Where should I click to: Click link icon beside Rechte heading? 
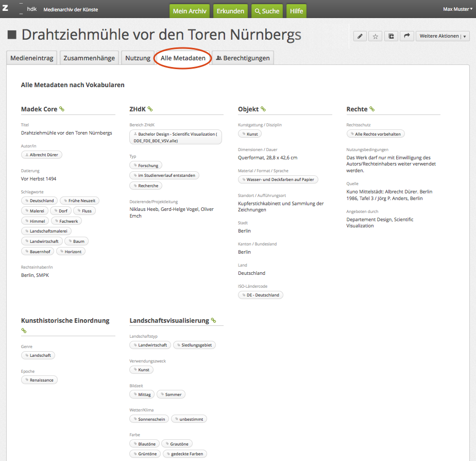[x=372, y=109]
